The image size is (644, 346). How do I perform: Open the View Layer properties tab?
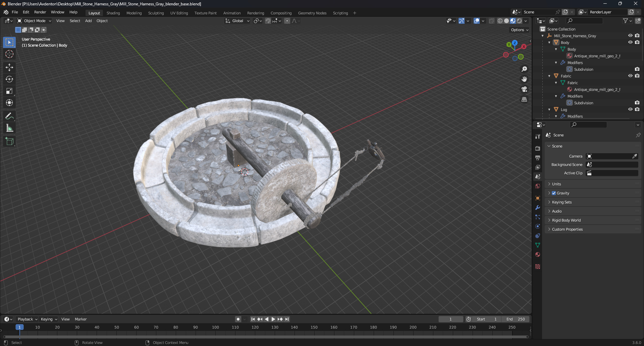538,167
